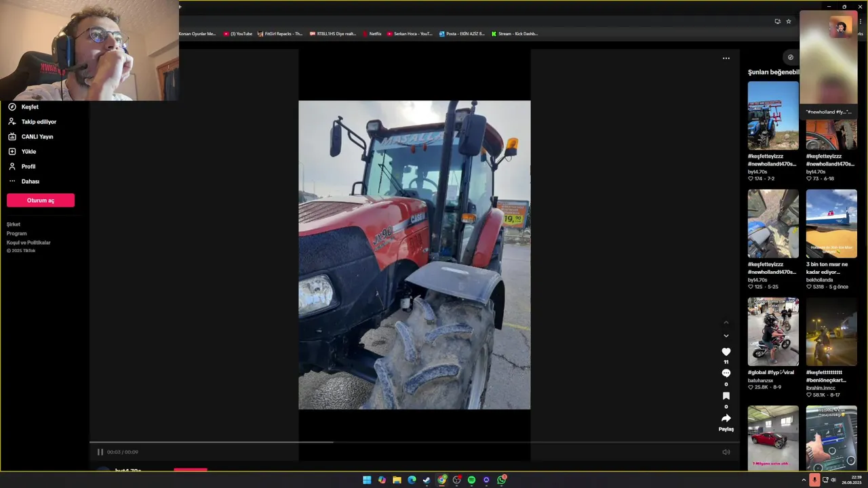868x488 pixels.
Task: Open the Korsan Oyunlar bookmark
Action: (x=197, y=34)
